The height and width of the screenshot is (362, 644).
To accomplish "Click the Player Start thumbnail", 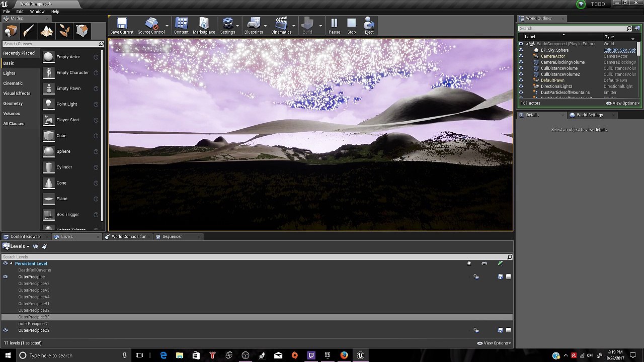I will [x=48, y=120].
